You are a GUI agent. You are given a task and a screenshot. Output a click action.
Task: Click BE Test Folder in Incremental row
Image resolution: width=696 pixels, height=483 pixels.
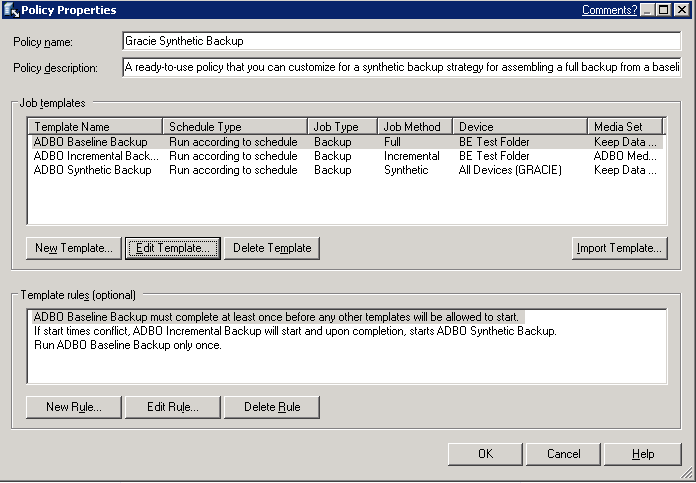(x=494, y=156)
